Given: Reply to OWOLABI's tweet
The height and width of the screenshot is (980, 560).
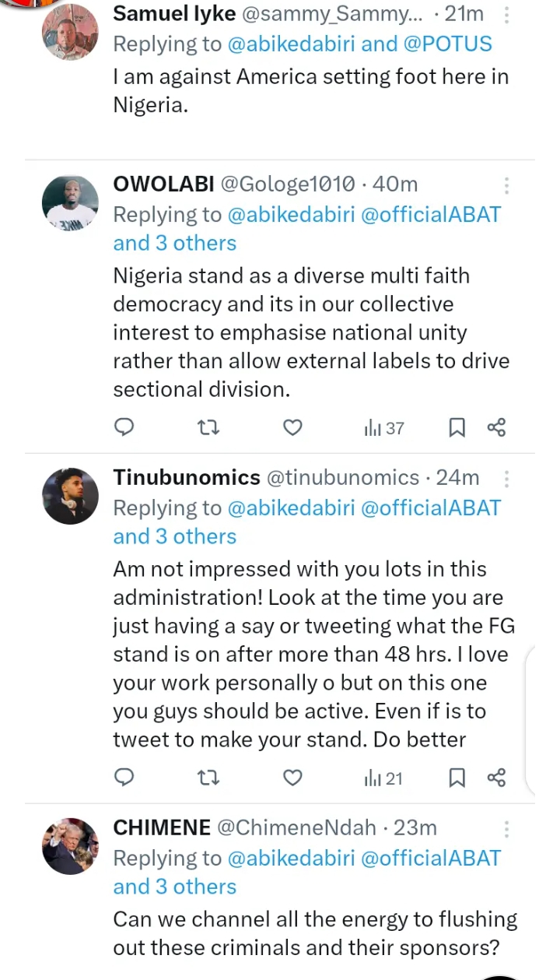Looking at the screenshot, I should [124, 427].
